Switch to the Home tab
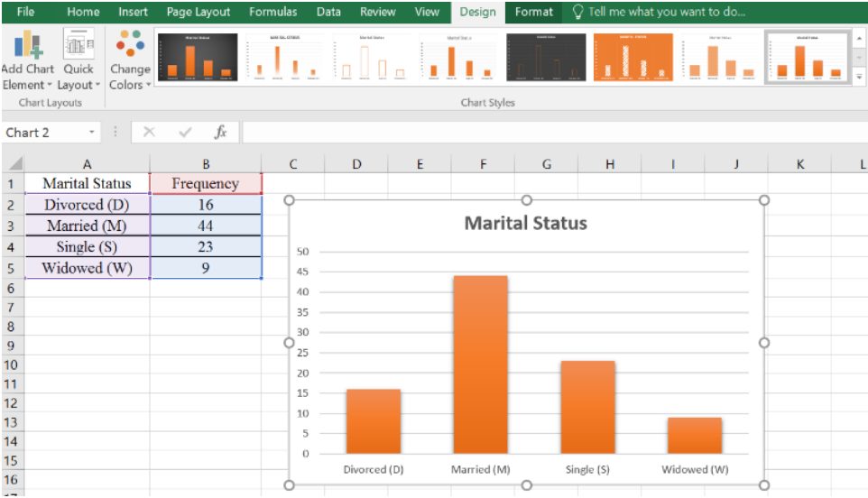The height and width of the screenshot is (498, 868). [x=83, y=12]
